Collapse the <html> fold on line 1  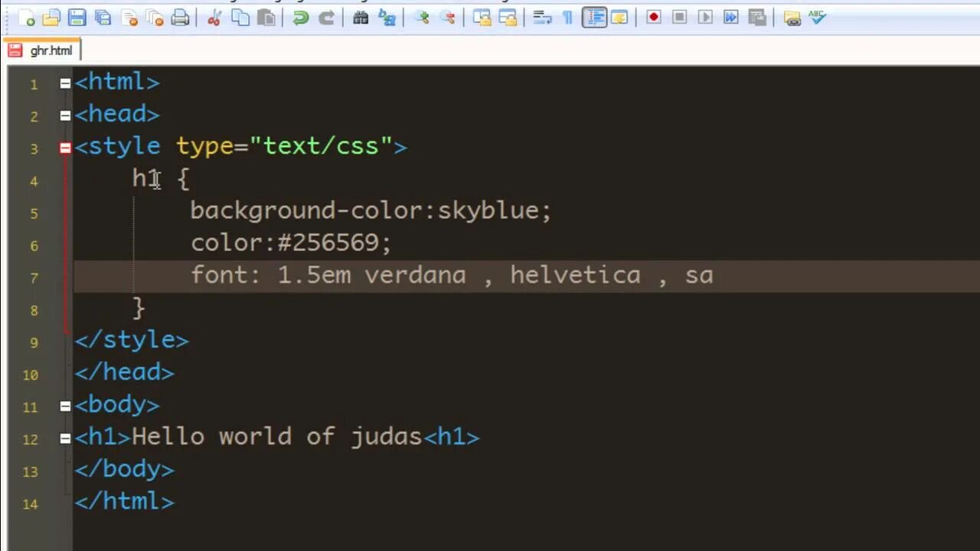click(65, 83)
